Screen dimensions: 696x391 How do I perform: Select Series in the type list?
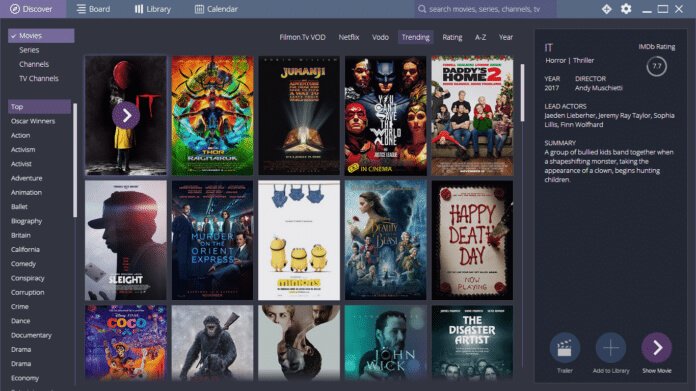pos(29,50)
